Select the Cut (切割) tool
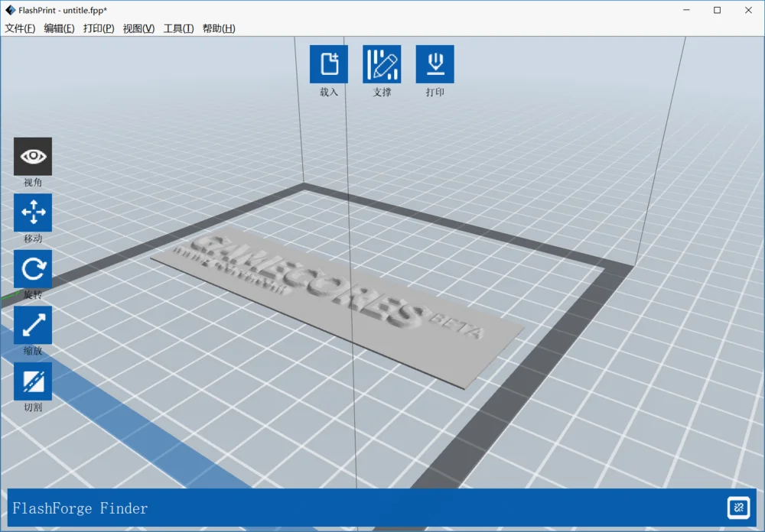 pyautogui.click(x=33, y=381)
